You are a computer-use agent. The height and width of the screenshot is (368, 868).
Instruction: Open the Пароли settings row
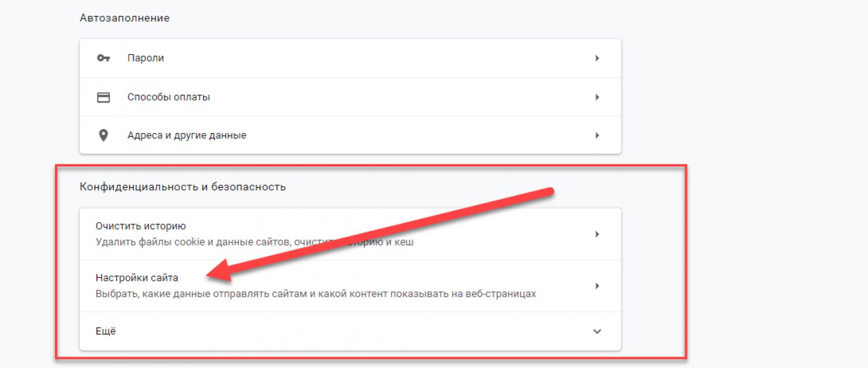click(350, 58)
